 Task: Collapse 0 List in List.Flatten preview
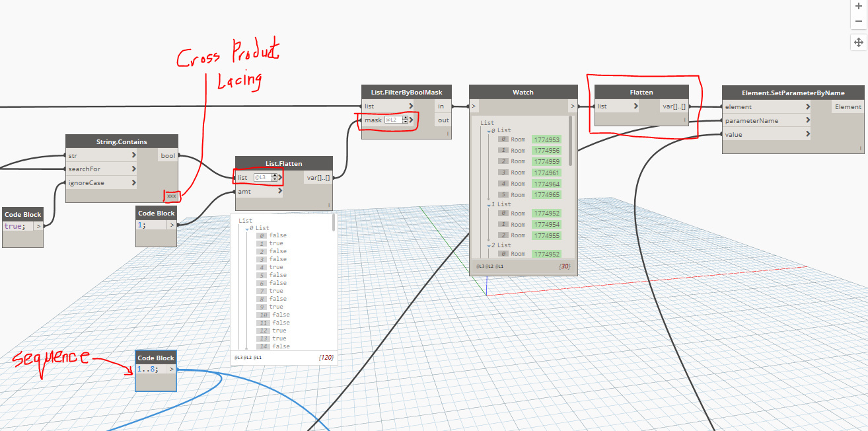click(x=247, y=228)
